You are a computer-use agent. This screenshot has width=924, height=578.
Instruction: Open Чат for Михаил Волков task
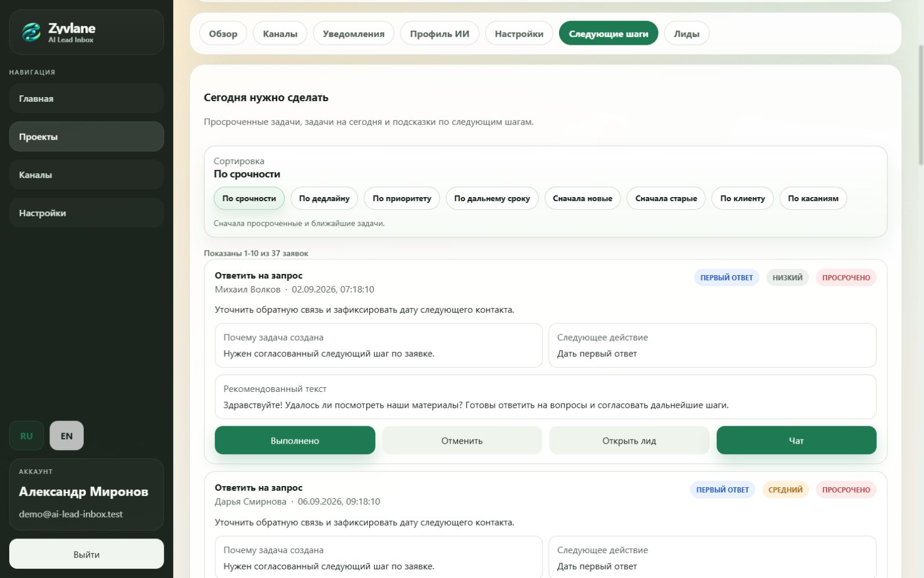tap(796, 440)
